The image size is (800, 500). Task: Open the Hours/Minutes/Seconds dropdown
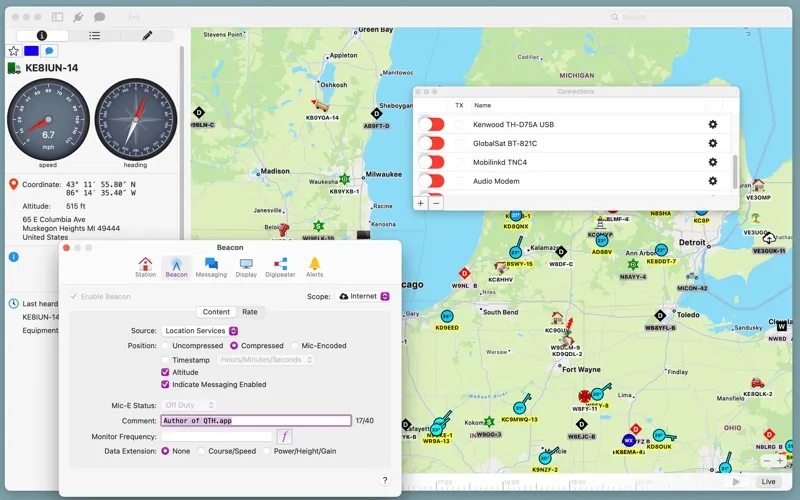pyautogui.click(x=265, y=360)
